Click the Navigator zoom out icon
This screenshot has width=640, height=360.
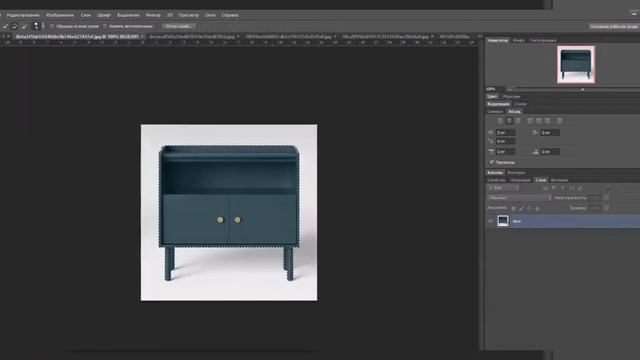click(x=509, y=89)
